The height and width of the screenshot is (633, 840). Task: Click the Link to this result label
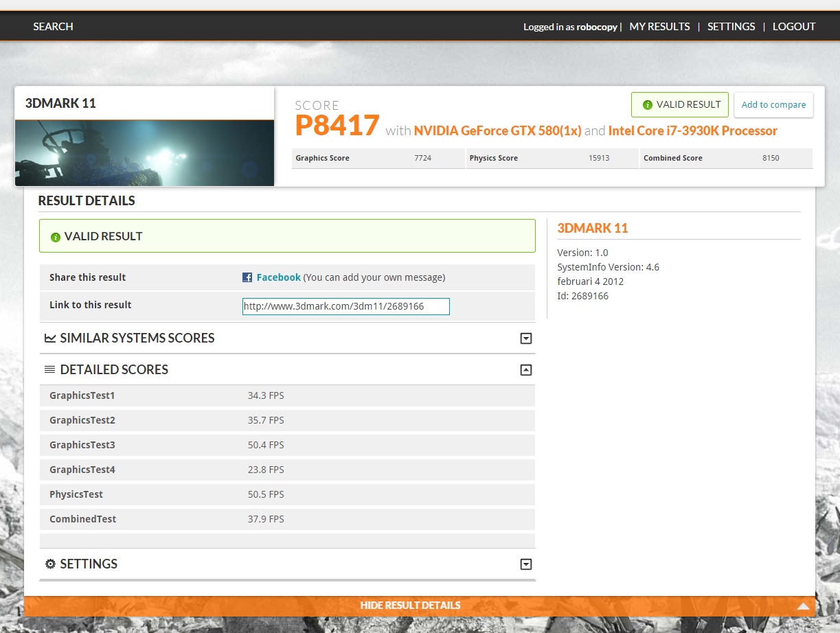tap(90, 305)
